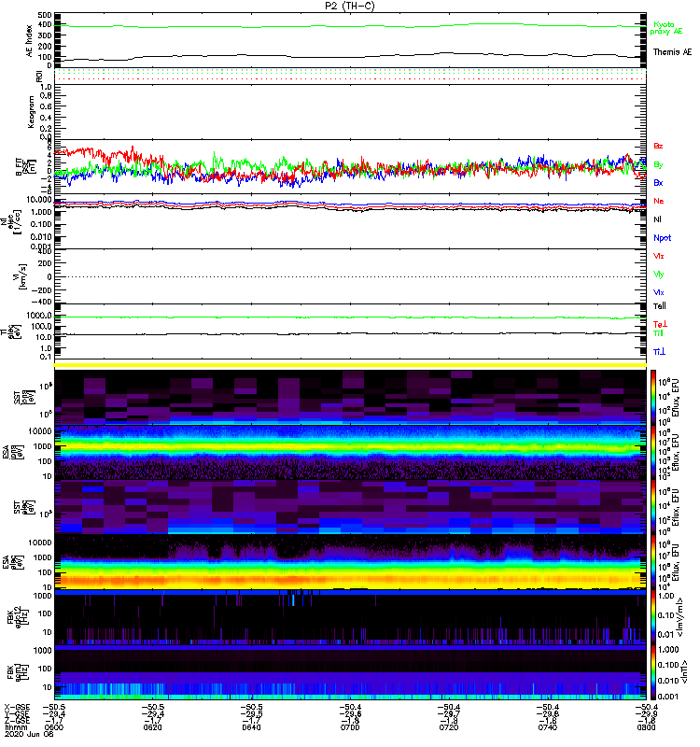The image size is (700, 747).
Task: Click the "X-GSE" row label
Action: point(17,707)
